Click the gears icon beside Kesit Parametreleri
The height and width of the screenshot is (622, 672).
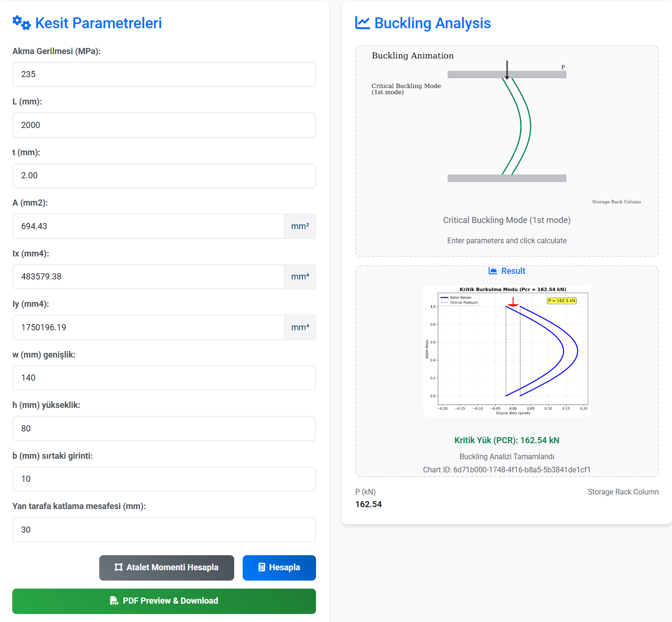[x=22, y=23]
